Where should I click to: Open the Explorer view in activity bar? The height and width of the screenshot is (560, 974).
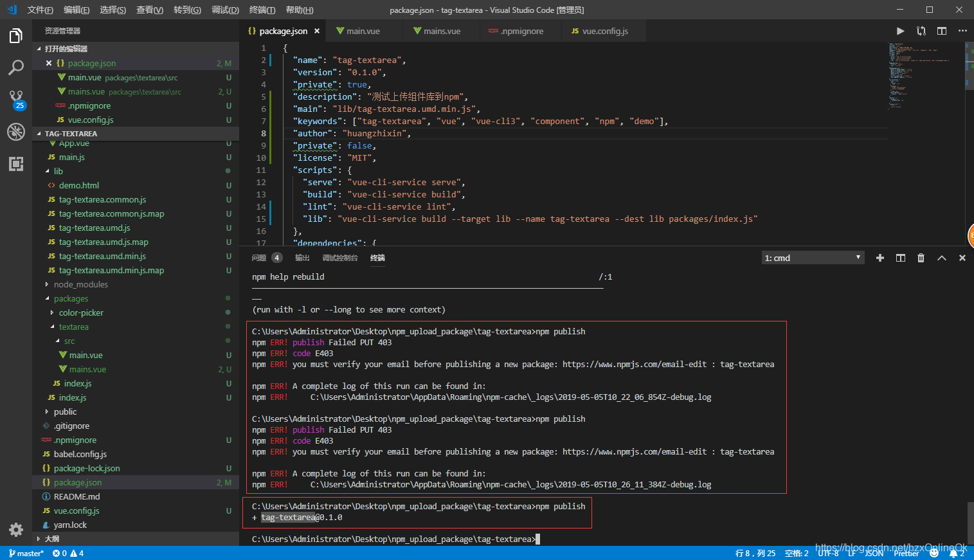point(16,36)
